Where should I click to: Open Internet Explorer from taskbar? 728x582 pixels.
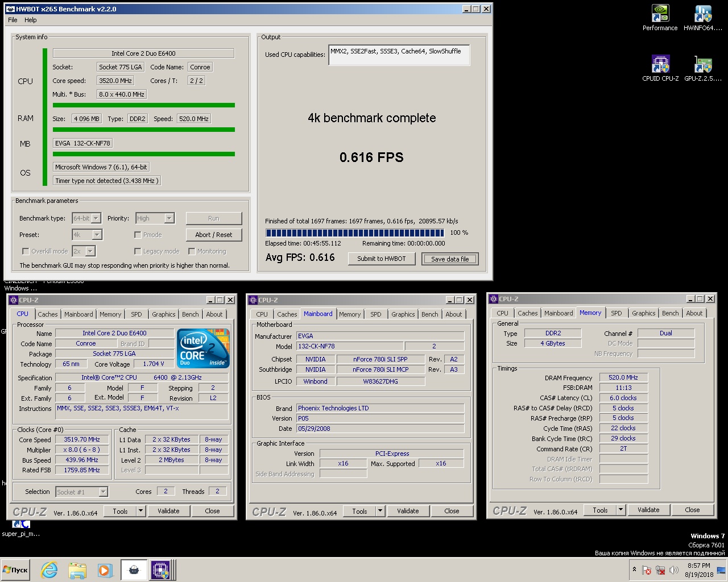tap(49, 570)
